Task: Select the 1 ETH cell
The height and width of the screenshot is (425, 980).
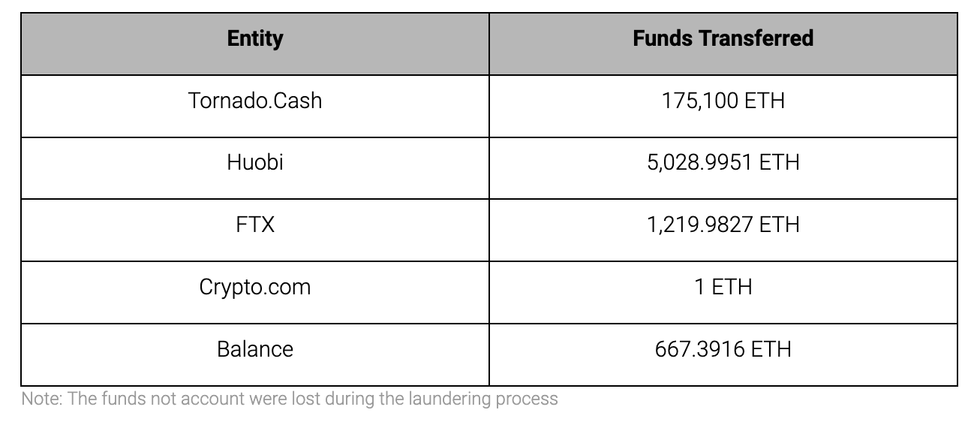Action: (723, 292)
